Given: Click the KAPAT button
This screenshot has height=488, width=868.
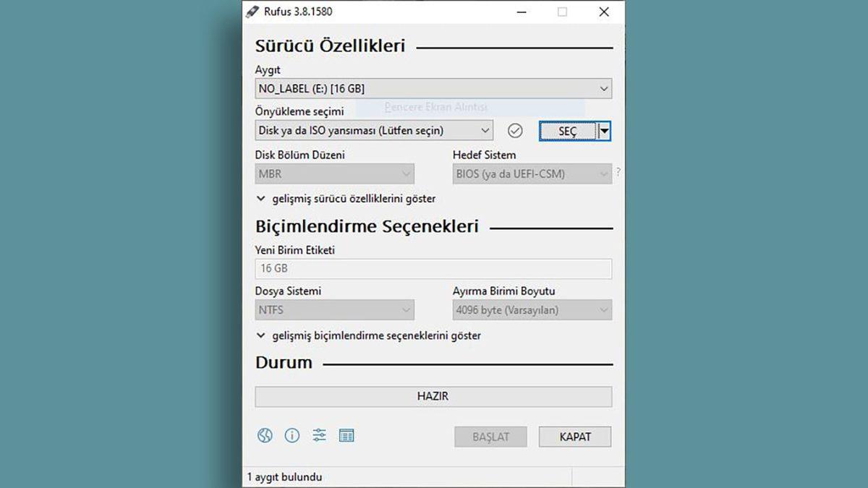Looking at the screenshot, I should pos(575,436).
